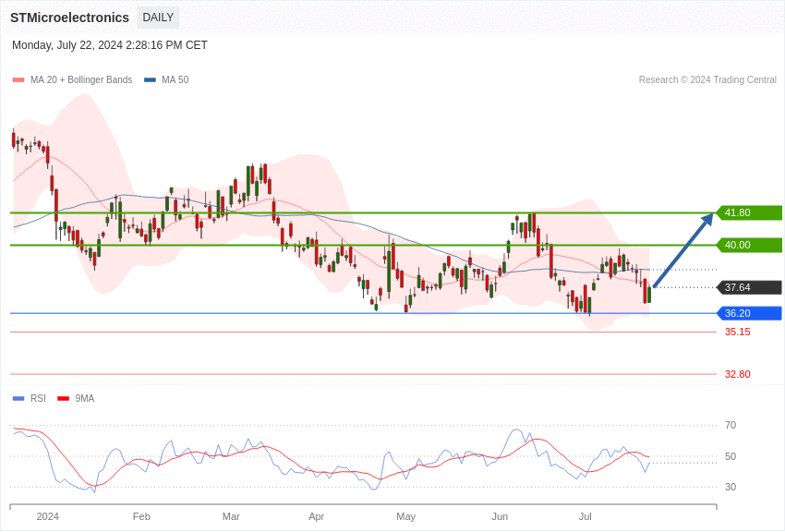Click the dark 37.64 current price tag

click(749, 287)
